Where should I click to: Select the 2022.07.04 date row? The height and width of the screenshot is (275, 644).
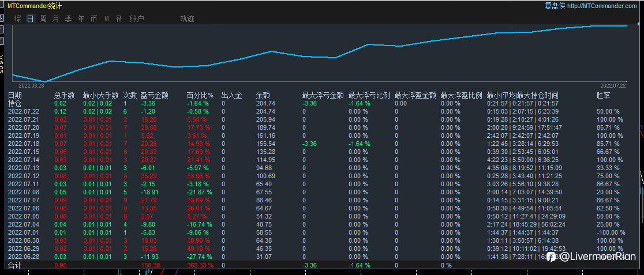coord(24,224)
